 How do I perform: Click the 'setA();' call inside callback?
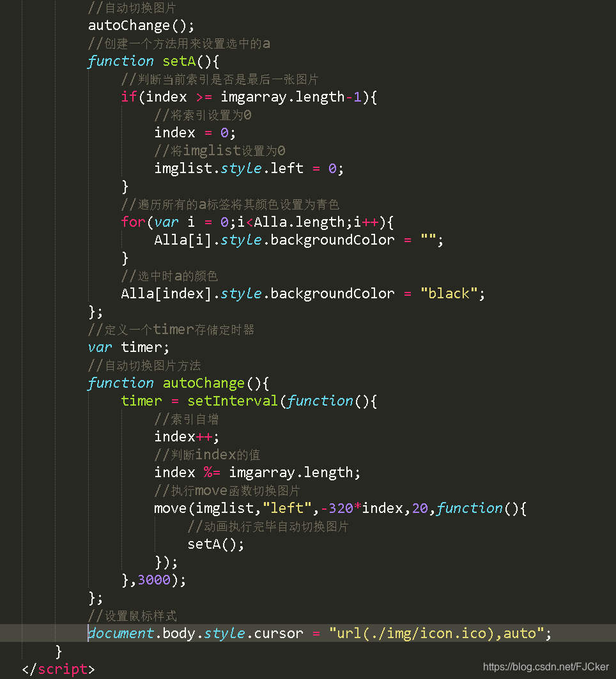(216, 544)
